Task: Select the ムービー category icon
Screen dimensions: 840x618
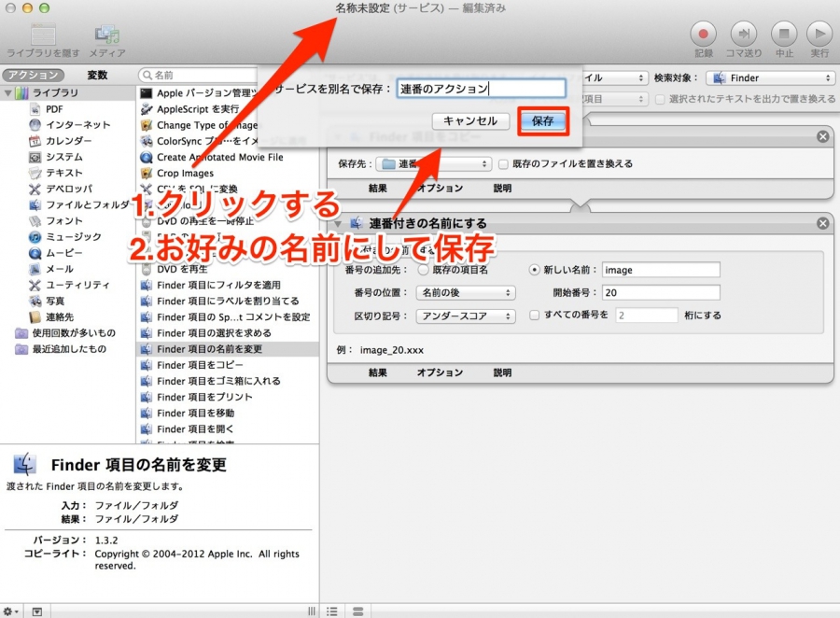Action: click(35, 253)
